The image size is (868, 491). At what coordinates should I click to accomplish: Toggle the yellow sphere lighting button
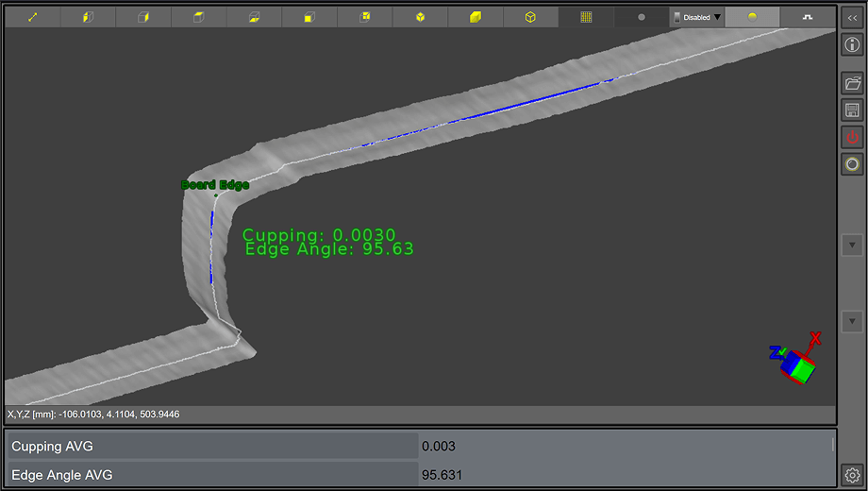[752, 17]
